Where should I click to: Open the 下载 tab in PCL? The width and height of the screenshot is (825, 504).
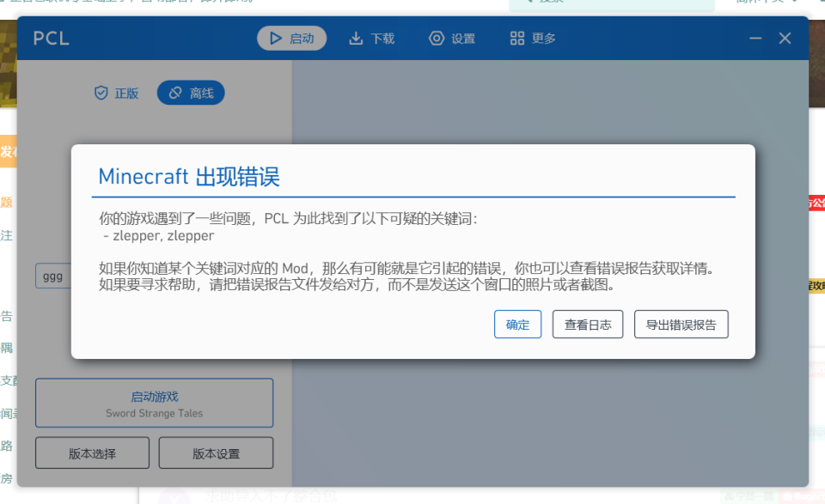click(371, 39)
